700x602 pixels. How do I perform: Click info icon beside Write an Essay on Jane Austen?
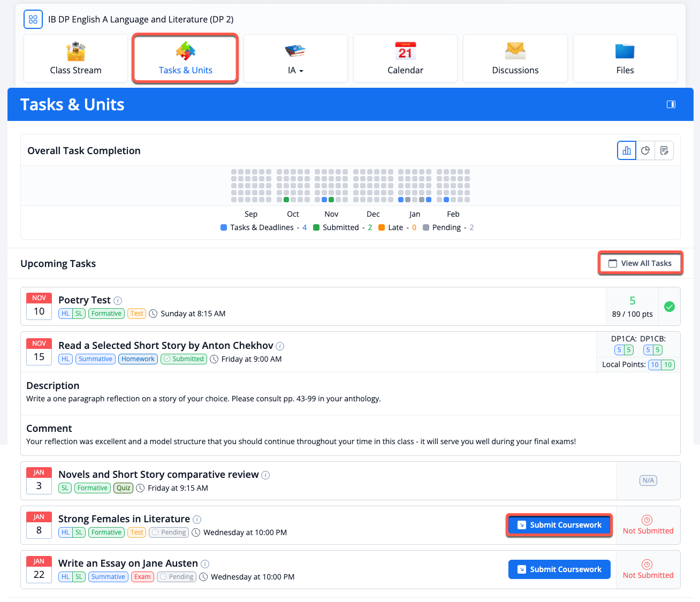point(205,564)
